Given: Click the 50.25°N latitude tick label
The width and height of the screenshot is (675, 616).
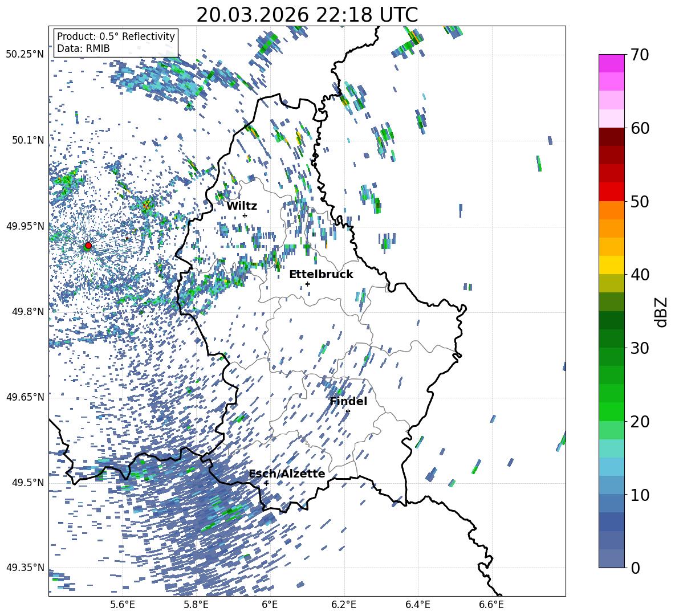Looking at the screenshot, I should pos(25,54).
